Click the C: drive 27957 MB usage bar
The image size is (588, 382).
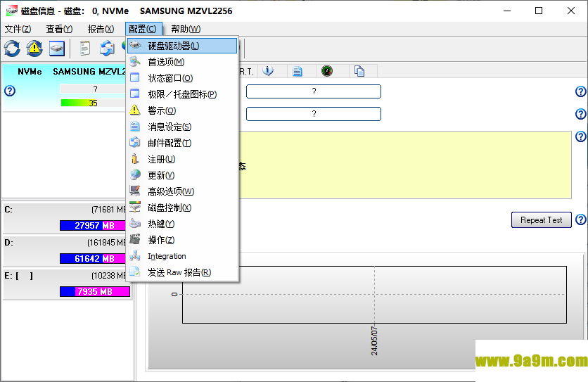pyautogui.click(x=93, y=226)
